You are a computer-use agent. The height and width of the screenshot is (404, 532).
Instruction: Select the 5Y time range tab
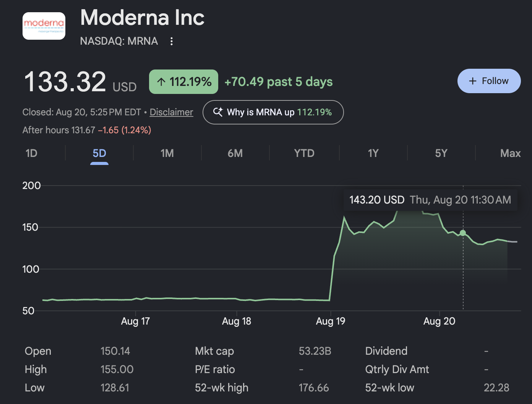pyautogui.click(x=441, y=154)
